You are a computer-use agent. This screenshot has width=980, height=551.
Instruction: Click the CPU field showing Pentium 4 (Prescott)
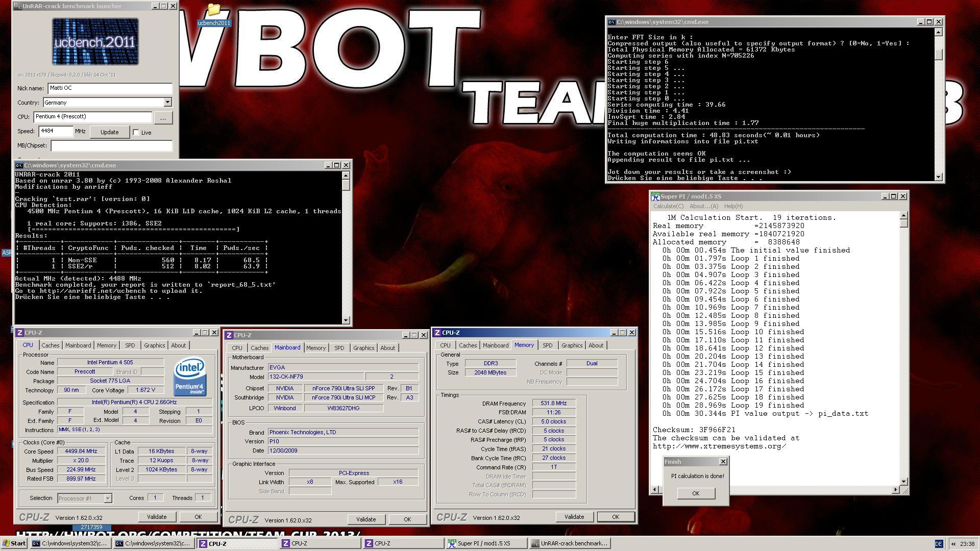click(x=93, y=117)
